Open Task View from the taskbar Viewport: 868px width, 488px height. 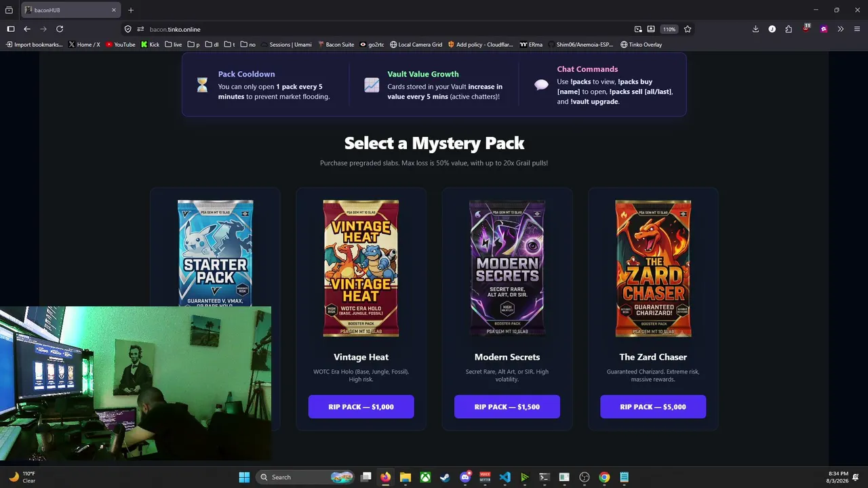point(366,477)
